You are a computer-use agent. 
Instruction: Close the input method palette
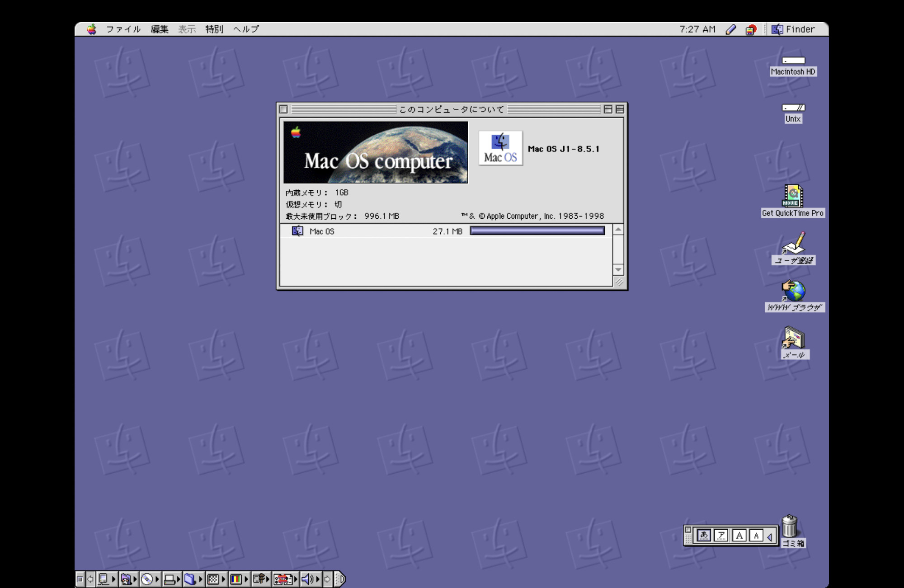688,530
